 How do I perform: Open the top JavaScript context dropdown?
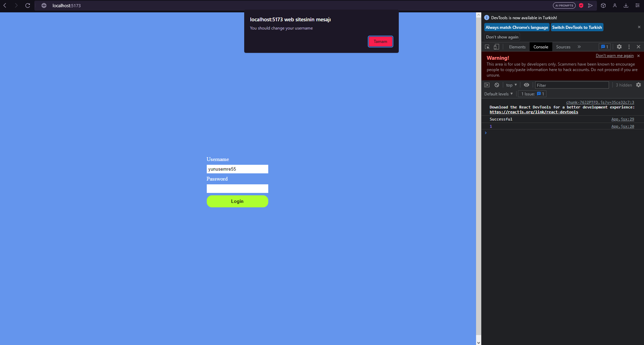[x=511, y=85]
